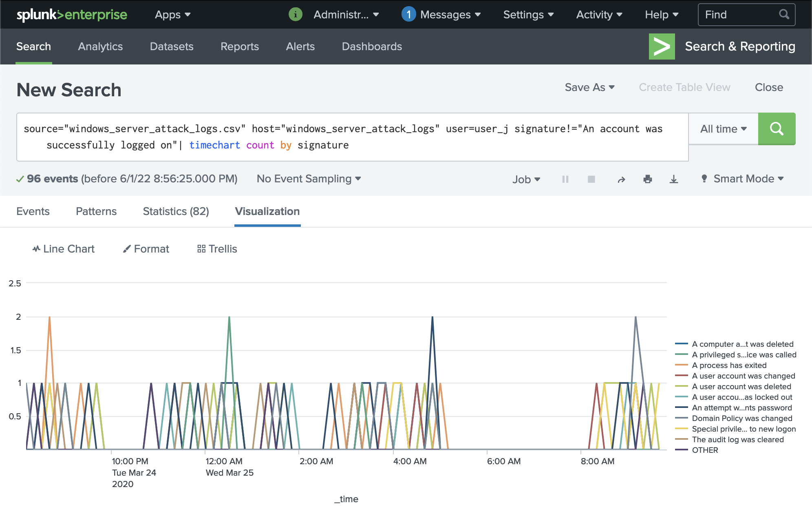Click the Search & Reporting app icon
Viewport: 812px width, 514px height.
[x=662, y=47]
